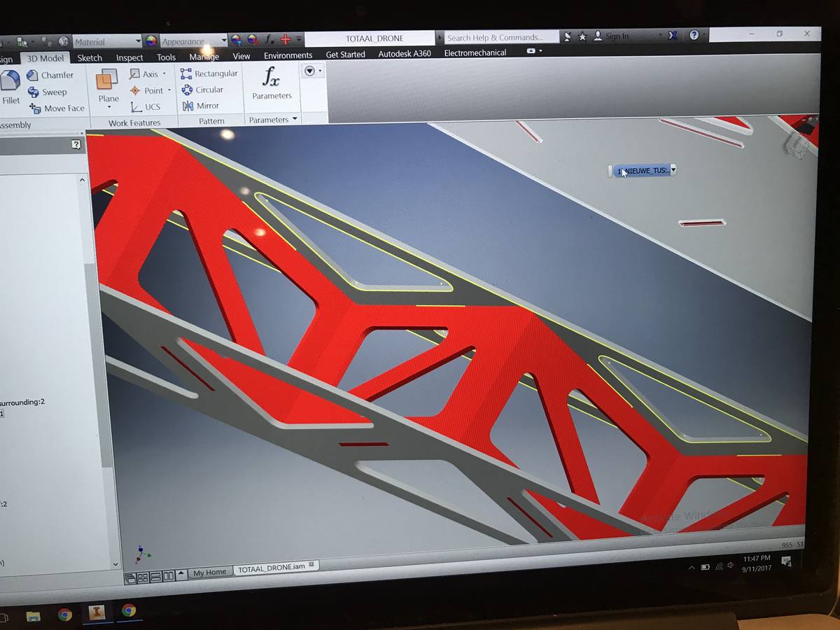Open the Sketch ribbon tab
This screenshot has height=630, width=840.
point(90,58)
